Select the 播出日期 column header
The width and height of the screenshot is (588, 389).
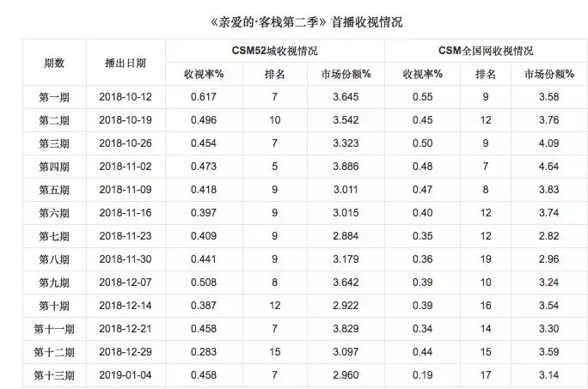(x=126, y=63)
